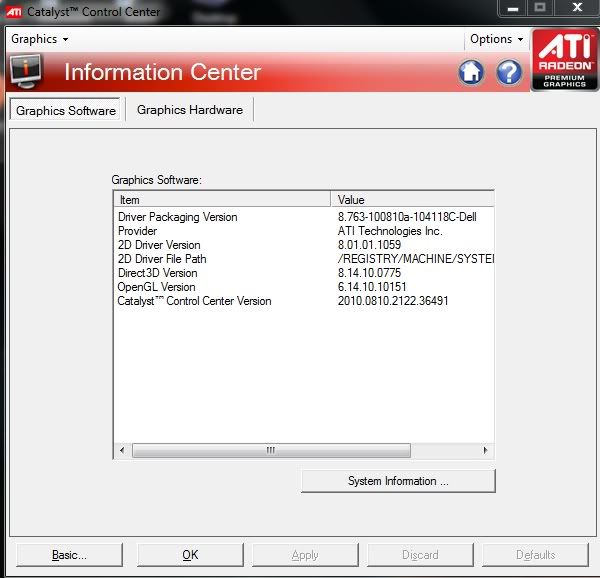
Task: Confirm with the OK button
Action: 190,555
